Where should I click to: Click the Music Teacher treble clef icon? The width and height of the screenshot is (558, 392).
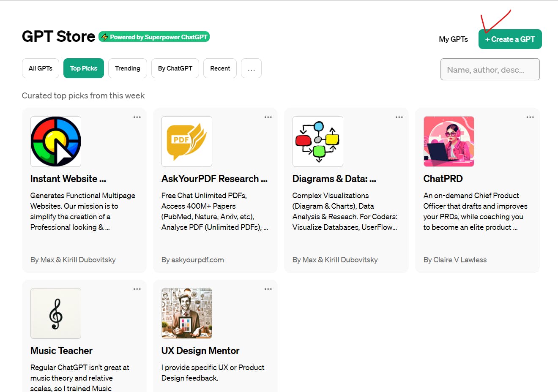click(56, 313)
